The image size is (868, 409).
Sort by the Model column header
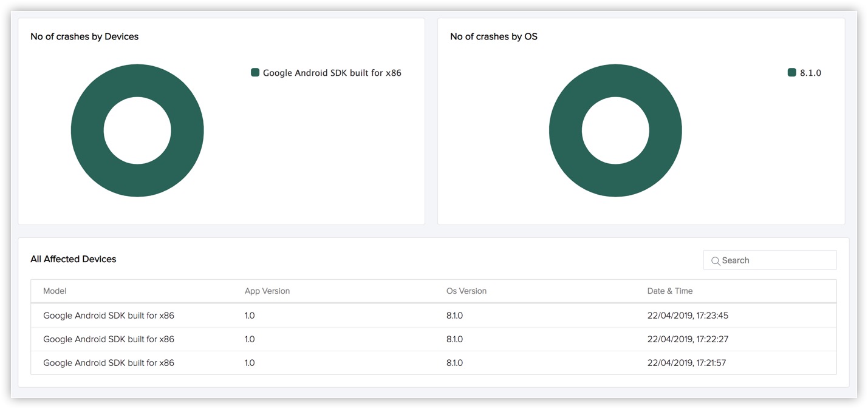click(55, 291)
